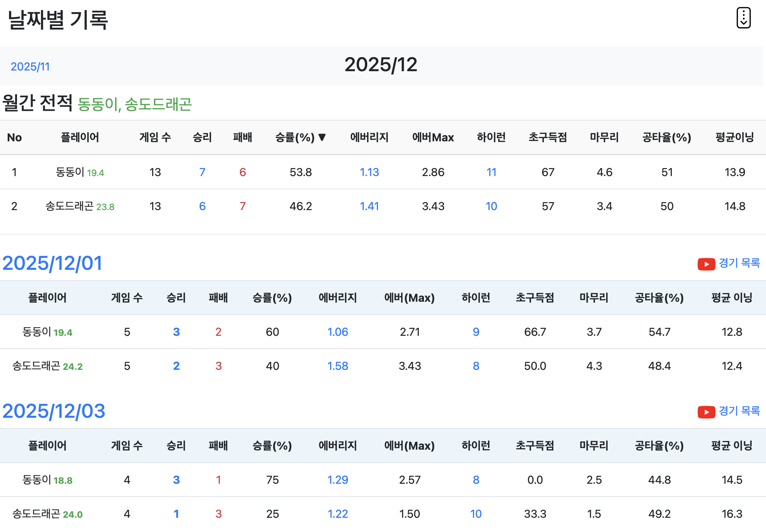Play the YouTube icon beside 2025/12/03
The width and height of the screenshot is (766, 532).
point(707,412)
